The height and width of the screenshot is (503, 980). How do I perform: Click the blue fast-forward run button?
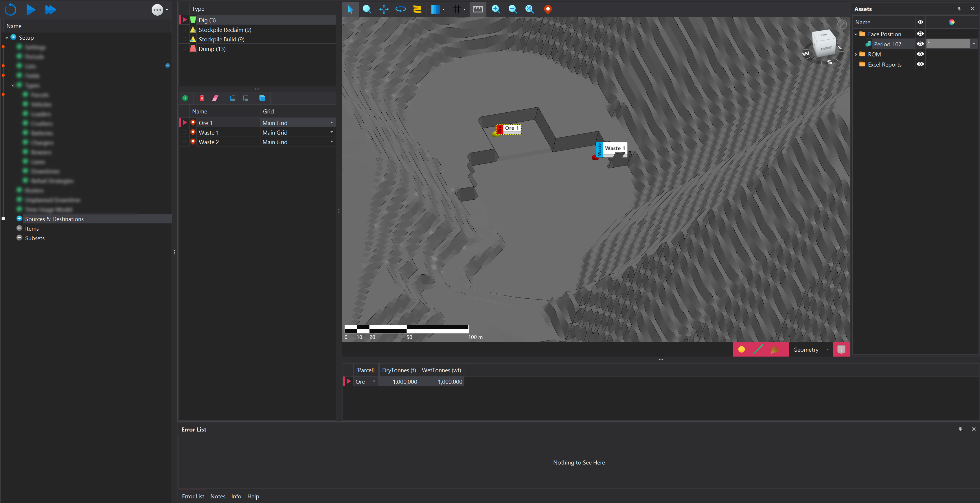(50, 10)
